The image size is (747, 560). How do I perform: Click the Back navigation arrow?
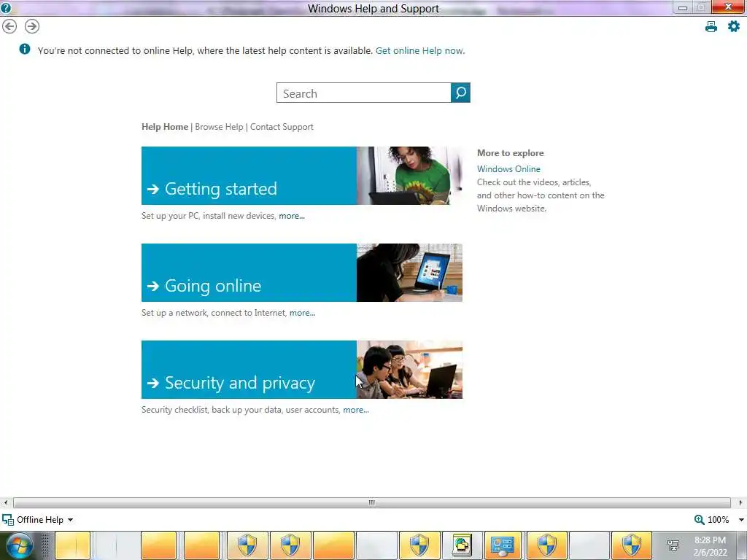[9, 26]
